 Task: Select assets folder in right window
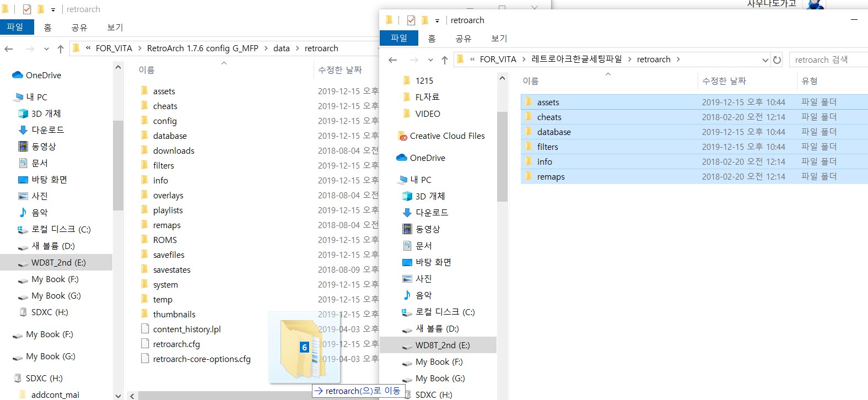pos(694,102)
